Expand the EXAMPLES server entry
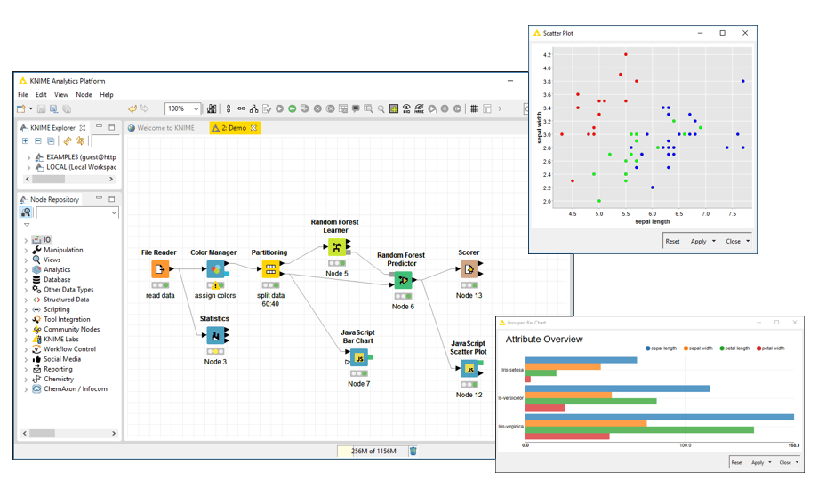 (28, 157)
